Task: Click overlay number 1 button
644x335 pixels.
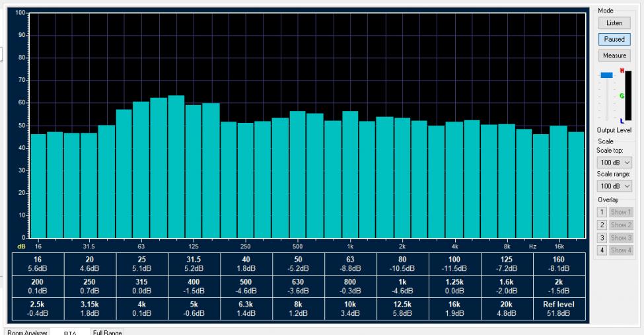Action: click(602, 212)
